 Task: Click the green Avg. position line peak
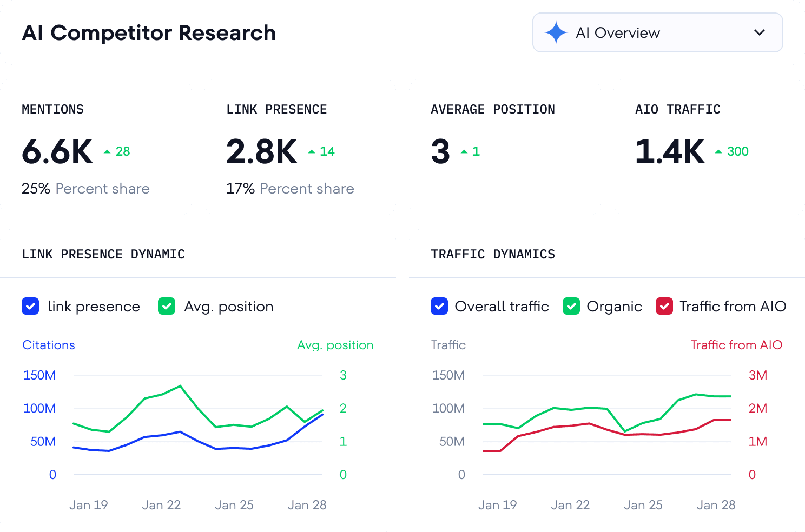pos(180,386)
